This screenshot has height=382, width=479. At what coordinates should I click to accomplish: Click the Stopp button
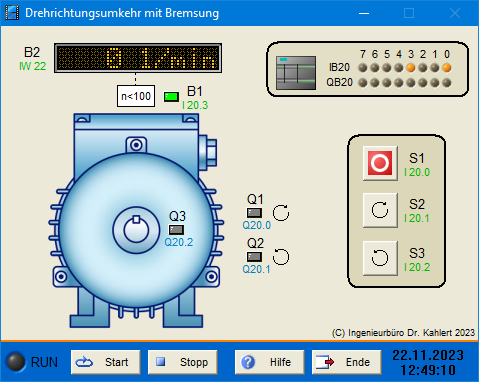pos(183,362)
